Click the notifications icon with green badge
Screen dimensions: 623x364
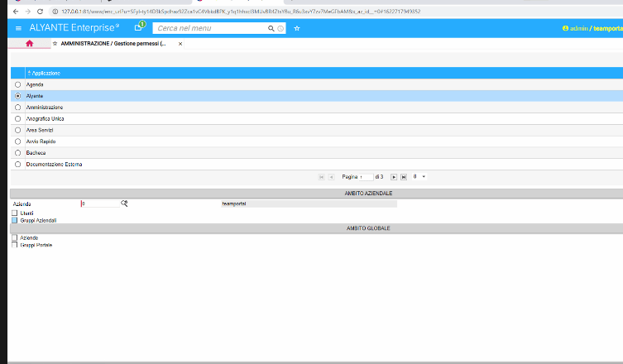pos(139,27)
